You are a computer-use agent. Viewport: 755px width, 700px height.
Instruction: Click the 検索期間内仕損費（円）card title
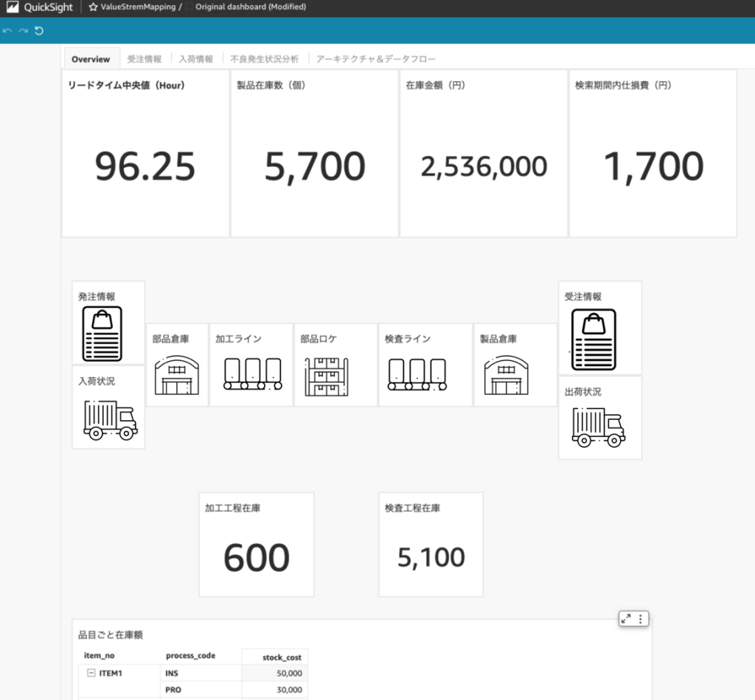click(x=623, y=85)
